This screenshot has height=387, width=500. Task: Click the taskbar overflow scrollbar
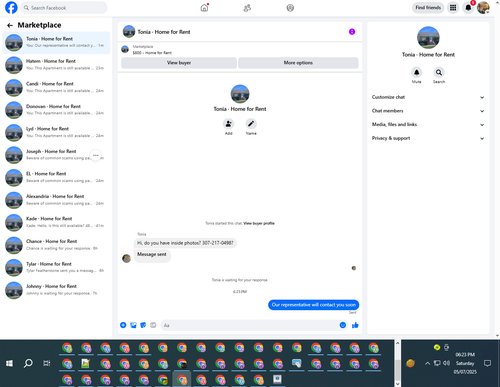(x=397, y=363)
